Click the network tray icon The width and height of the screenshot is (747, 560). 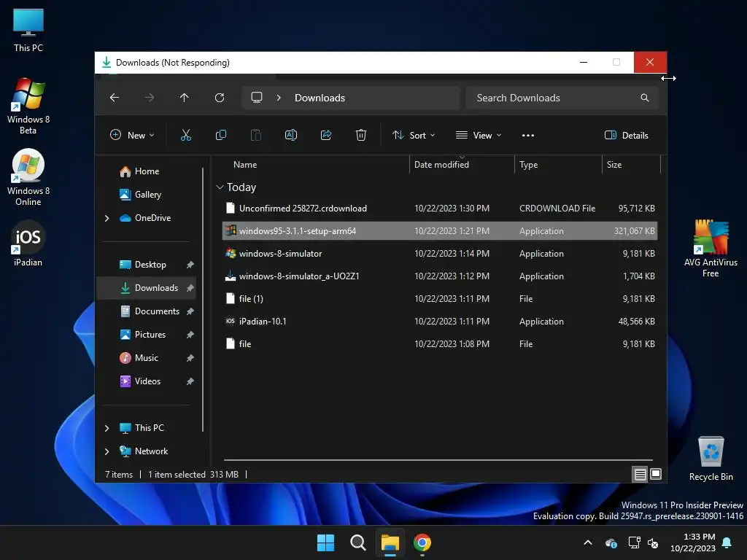point(634,542)
